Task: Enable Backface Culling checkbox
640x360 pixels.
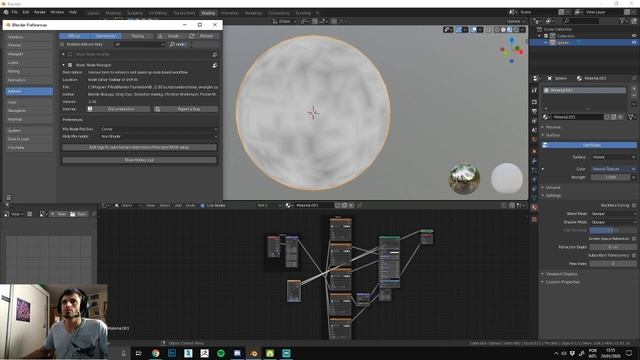Action: click(x=634, y=205)
